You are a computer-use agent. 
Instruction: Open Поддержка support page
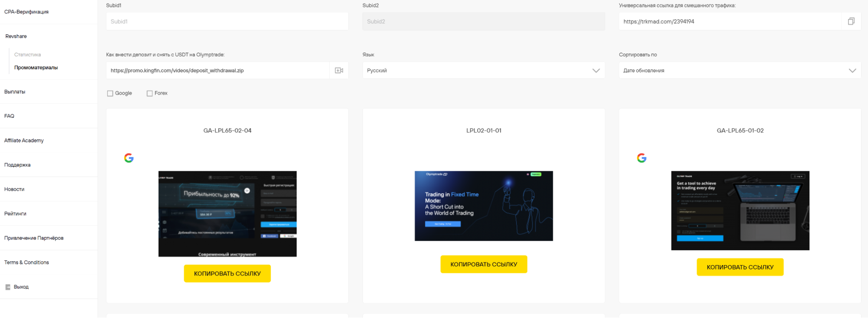click(17, 165)
